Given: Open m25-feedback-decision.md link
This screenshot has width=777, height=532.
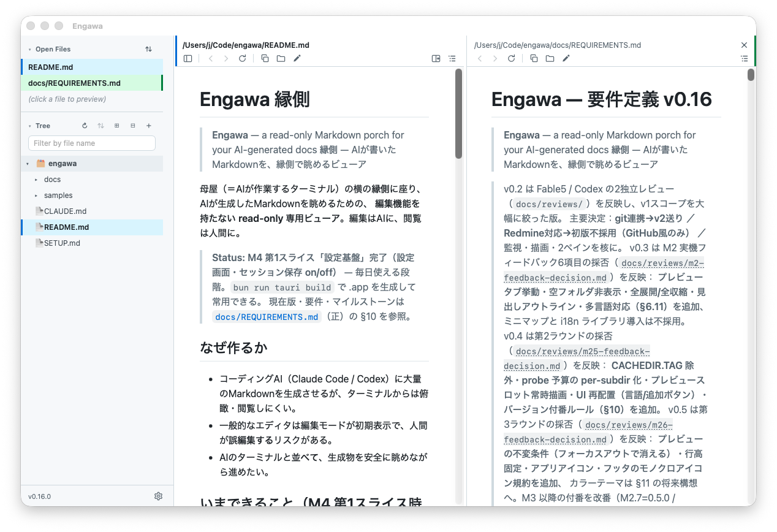Looking at the screenshot, I should tap(577, 359).
